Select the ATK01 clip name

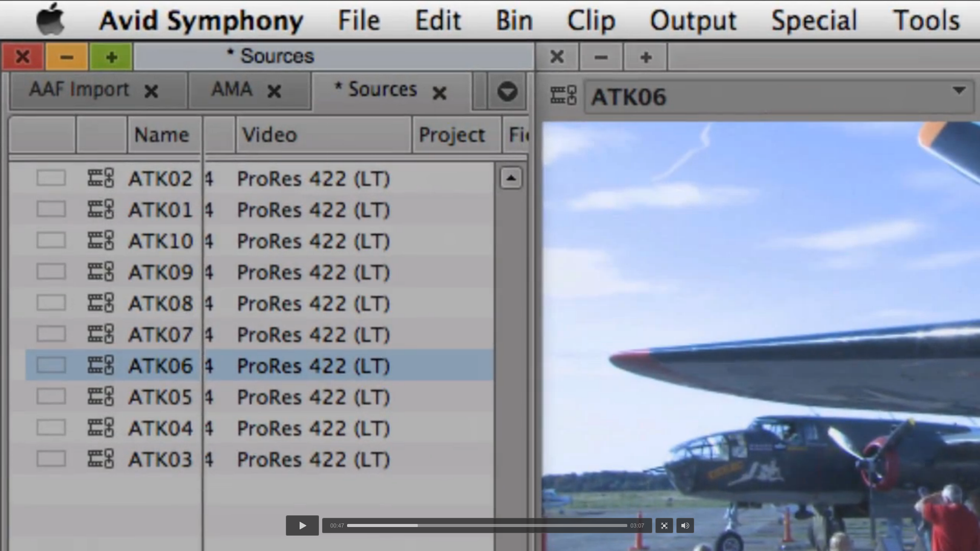[161, 210]
